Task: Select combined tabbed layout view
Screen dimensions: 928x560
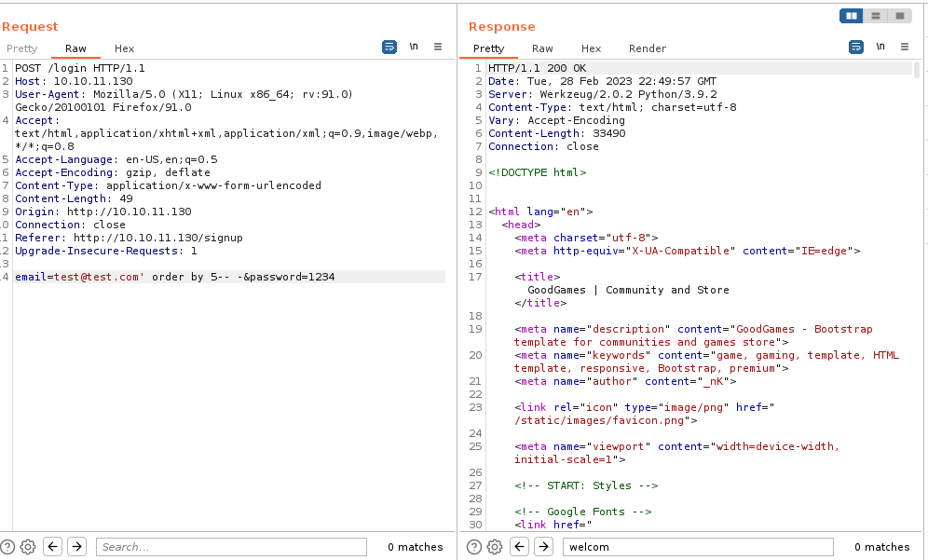Action: (x=900, y=16)
